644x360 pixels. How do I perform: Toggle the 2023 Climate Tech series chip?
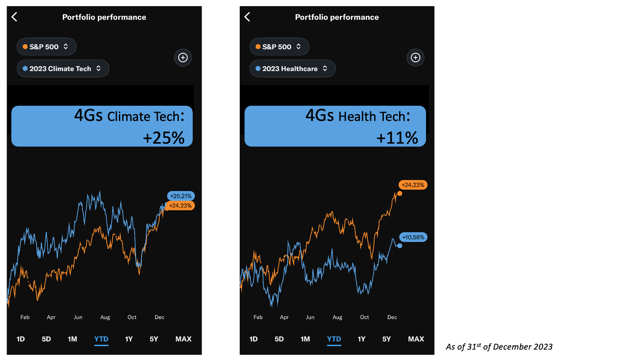click(x=62, y=68)
